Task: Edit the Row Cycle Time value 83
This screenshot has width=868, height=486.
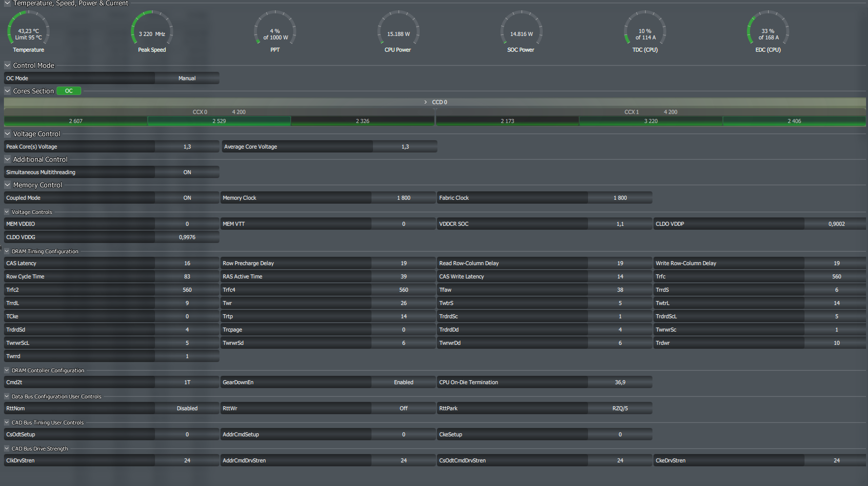Action: (x=187, y=276)
